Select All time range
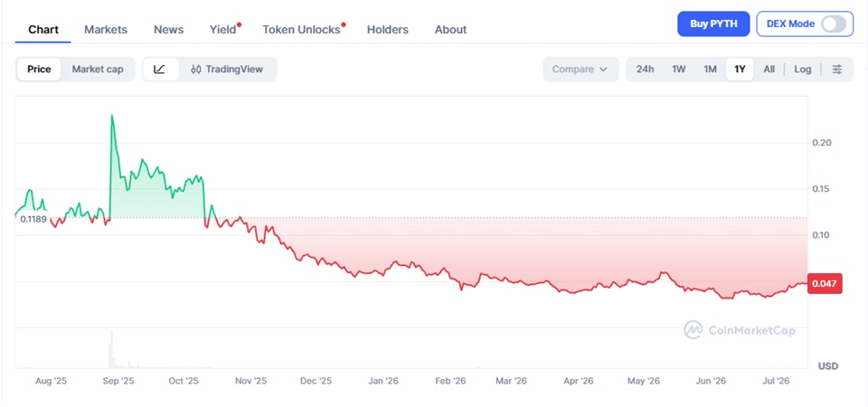Image resolution: width=868 pixels, height=407 pixels. click(769, 70)
